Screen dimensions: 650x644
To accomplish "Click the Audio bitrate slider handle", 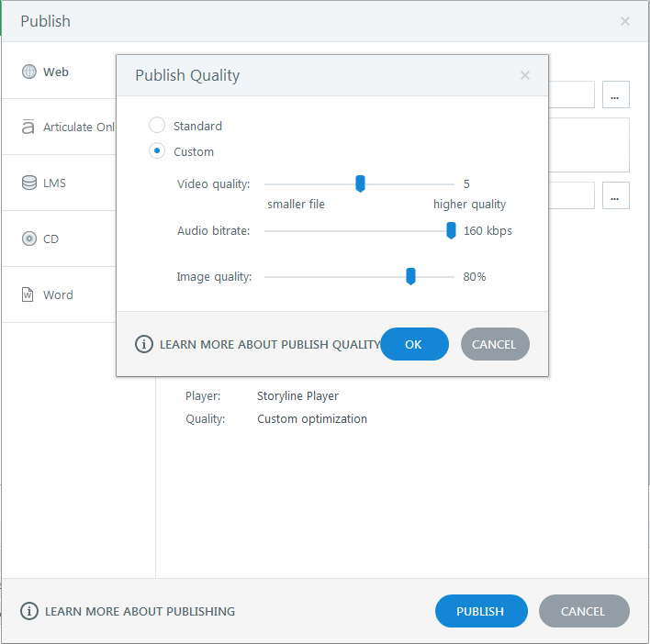I will [x=451, y=230].
